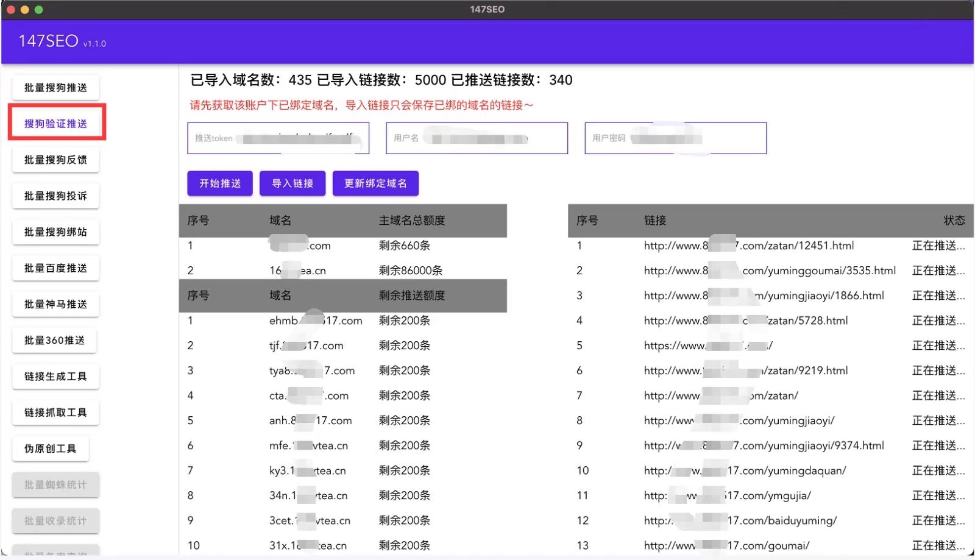Open 批量搜狗绑站 sidebar item
Image resolution: width=975 pixels, height=560 pixels.
pos(55,232)
